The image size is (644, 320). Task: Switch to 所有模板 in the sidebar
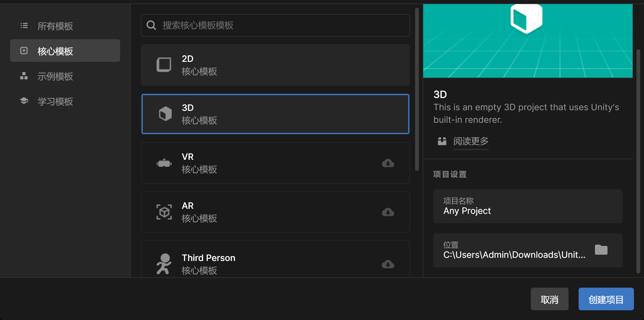click(x=55, y=26)
